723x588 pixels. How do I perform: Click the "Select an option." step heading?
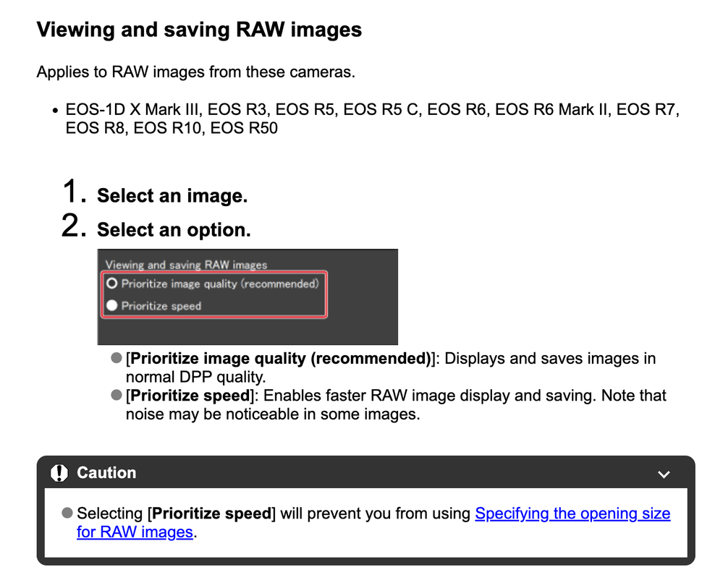click(174, 230)
